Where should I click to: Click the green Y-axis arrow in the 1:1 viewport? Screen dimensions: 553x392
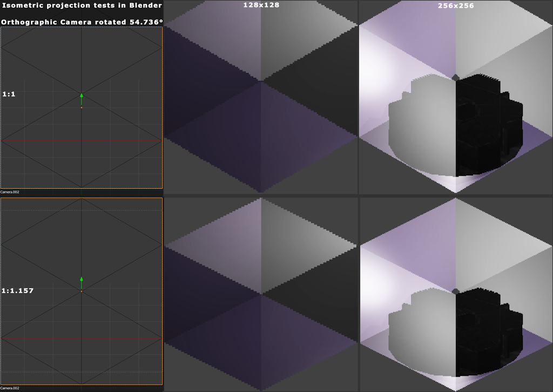[x=82, y=98]
